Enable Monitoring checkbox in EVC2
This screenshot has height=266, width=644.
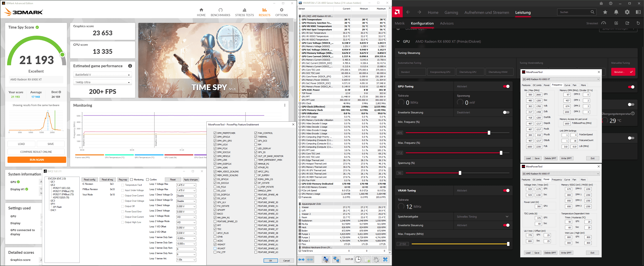click(x=132, y=180)
